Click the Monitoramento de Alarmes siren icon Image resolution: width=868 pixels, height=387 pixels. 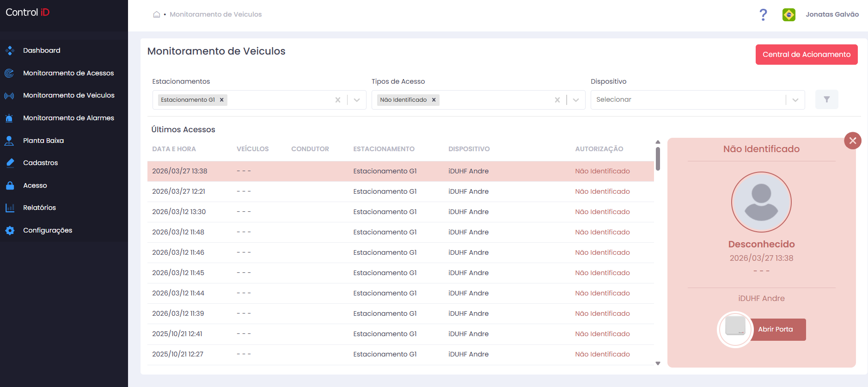pyautogui.click(x=9, y=118)
